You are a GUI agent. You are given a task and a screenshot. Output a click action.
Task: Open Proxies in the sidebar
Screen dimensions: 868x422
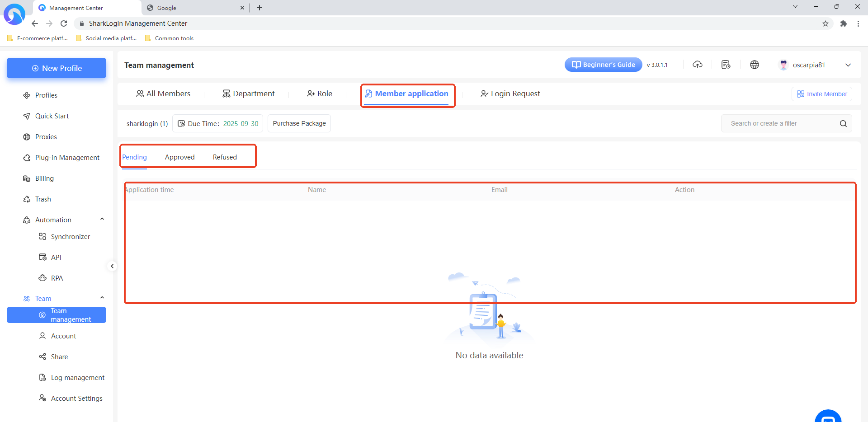[46, 137]
